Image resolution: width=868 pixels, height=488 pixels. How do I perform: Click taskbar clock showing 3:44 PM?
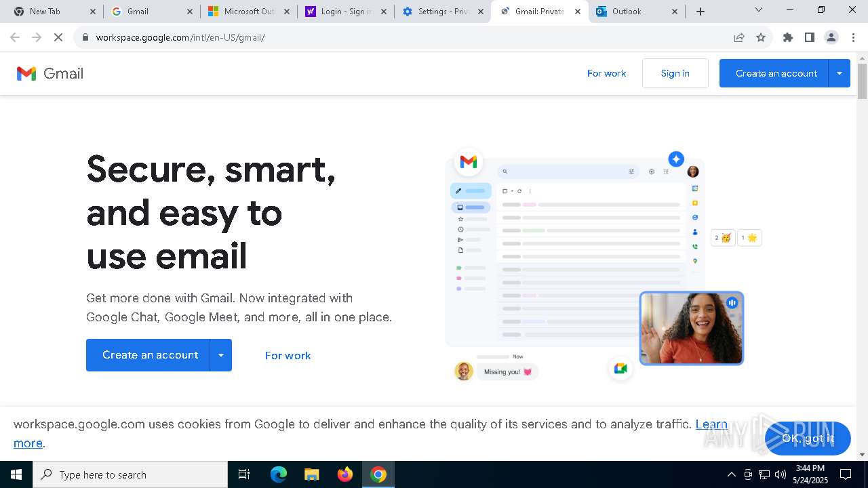pyautogui.click(x=810, y=474)
